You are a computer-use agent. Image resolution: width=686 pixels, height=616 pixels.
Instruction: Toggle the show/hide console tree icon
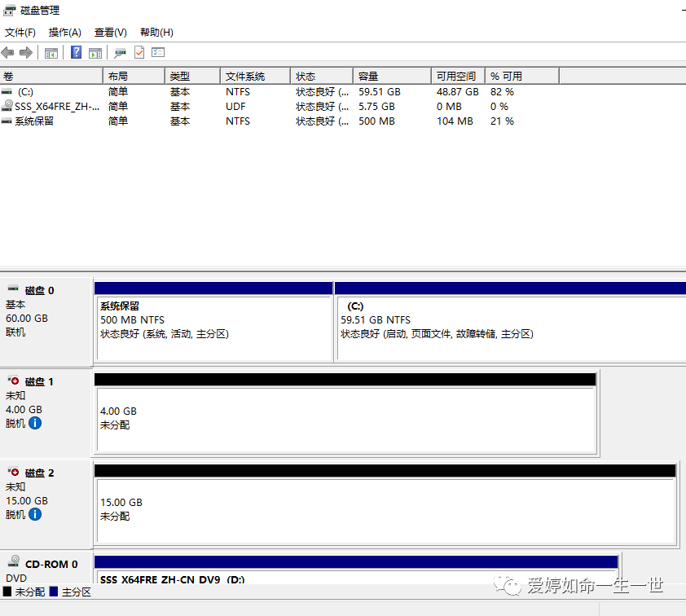point(51,53)
